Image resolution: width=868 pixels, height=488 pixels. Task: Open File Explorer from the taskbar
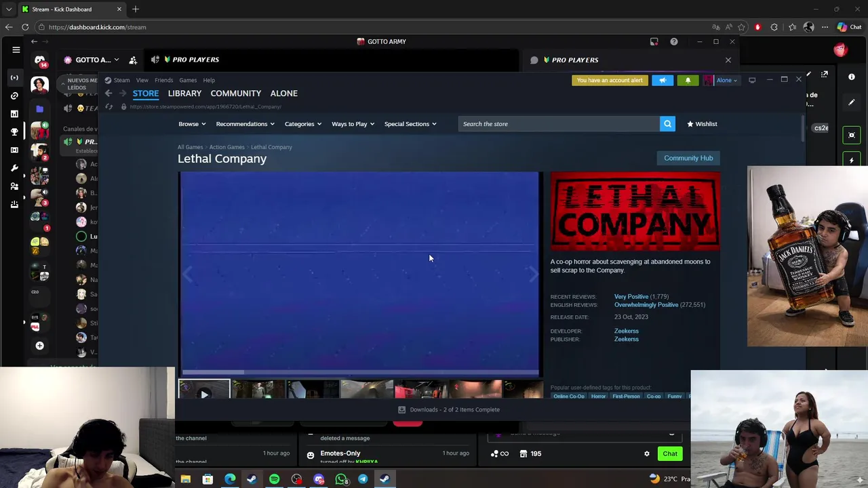(185, 479)
